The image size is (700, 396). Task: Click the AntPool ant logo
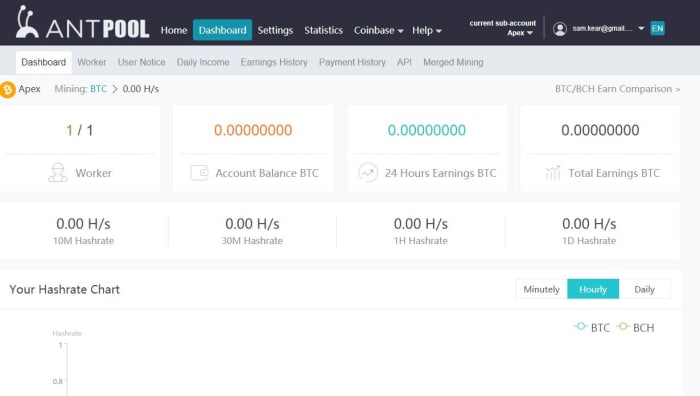(26, 22)
